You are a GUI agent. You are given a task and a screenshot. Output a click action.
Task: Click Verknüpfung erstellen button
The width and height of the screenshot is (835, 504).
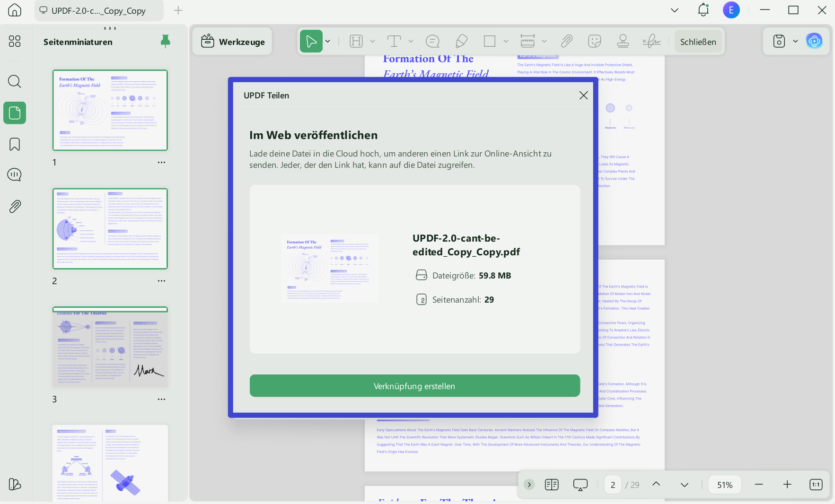click(415, 386)
